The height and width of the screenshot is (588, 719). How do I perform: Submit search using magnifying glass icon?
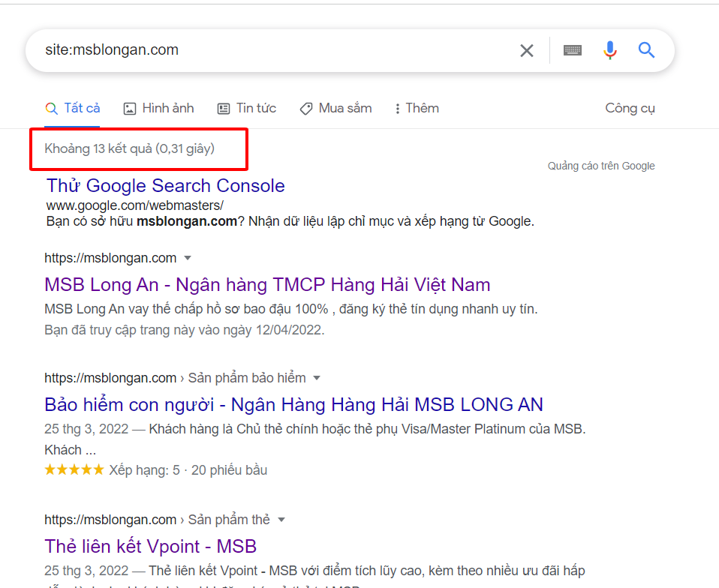646,50
